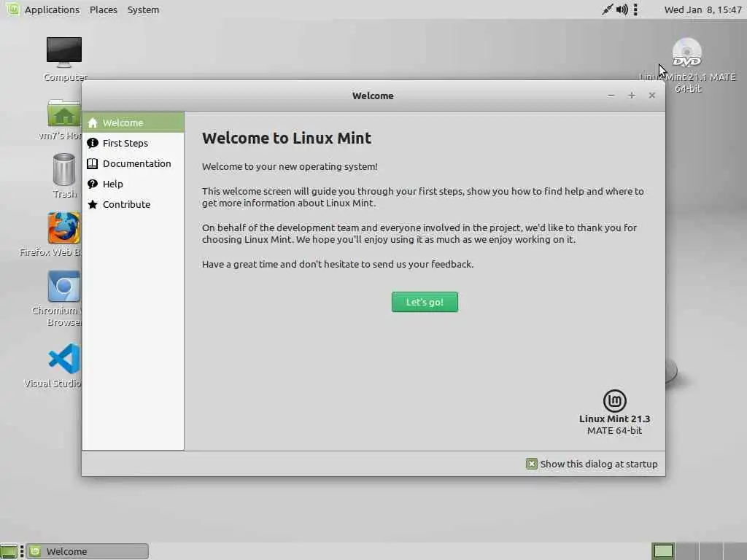Select the Trash desktop icon
This screenshot has width=747, height=560.
point(64,169)
